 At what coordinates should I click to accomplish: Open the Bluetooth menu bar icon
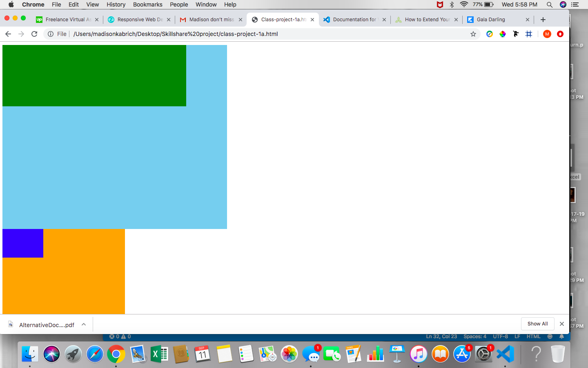452,4
